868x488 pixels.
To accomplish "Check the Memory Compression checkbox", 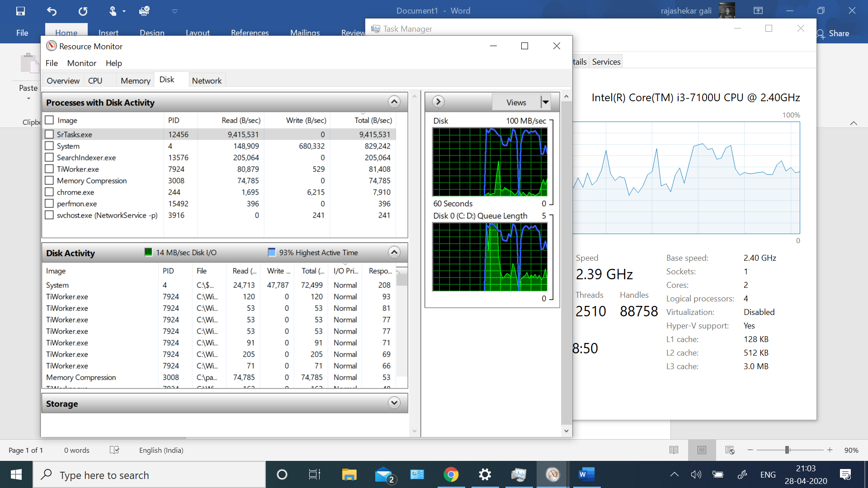I will (49, 180).
